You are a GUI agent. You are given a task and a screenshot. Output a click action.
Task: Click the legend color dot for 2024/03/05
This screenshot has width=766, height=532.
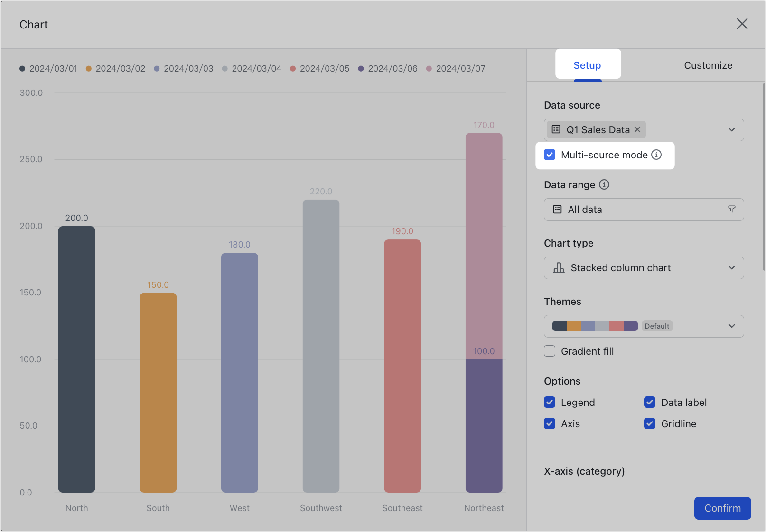point(292,68)
